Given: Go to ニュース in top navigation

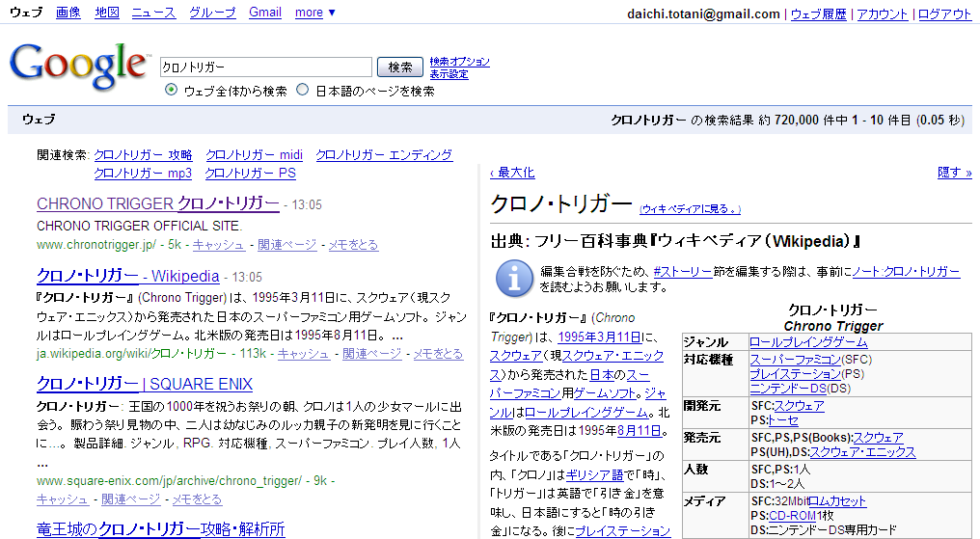Looking at the screenshot, I should (153, 13).
